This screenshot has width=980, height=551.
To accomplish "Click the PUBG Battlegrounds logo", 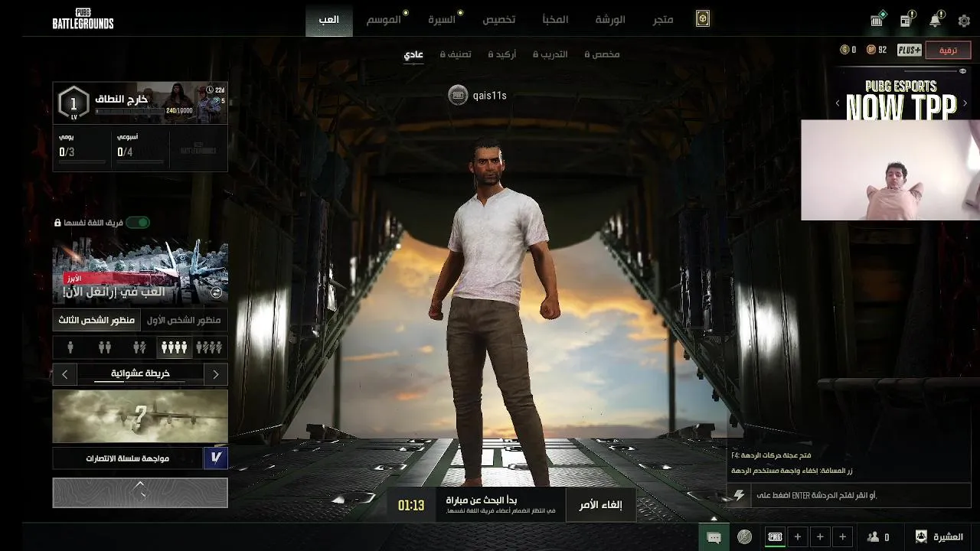I will point(83,20).
